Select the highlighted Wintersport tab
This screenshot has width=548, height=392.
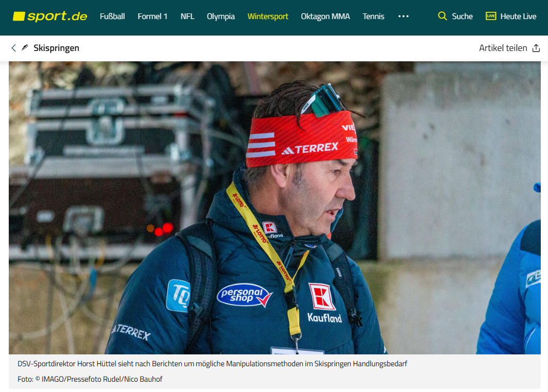[x=268, y=16]
